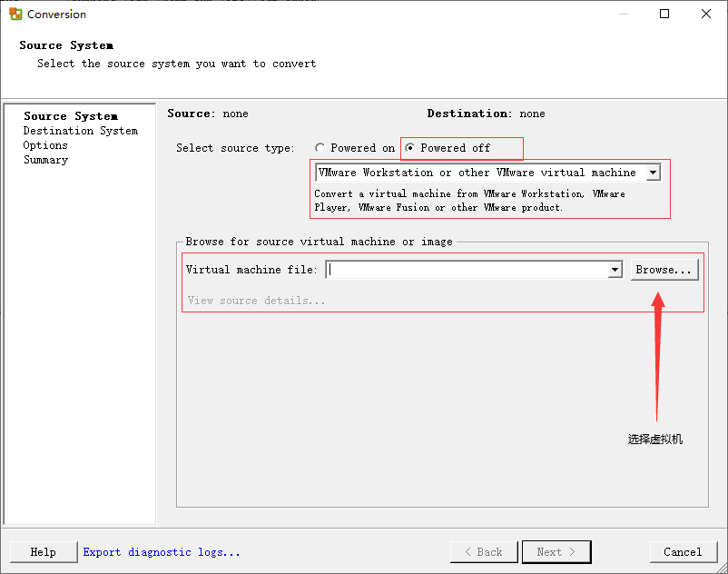Viewport: 728px width, 574px height.
Task: Click the bold 'Source System' page header
Action: tap(66, 45)
